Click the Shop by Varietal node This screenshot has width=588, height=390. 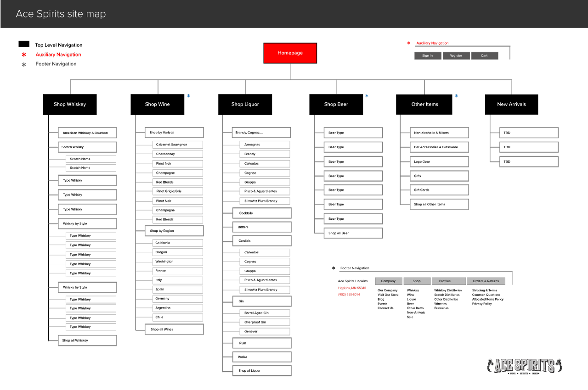(174, 133)
